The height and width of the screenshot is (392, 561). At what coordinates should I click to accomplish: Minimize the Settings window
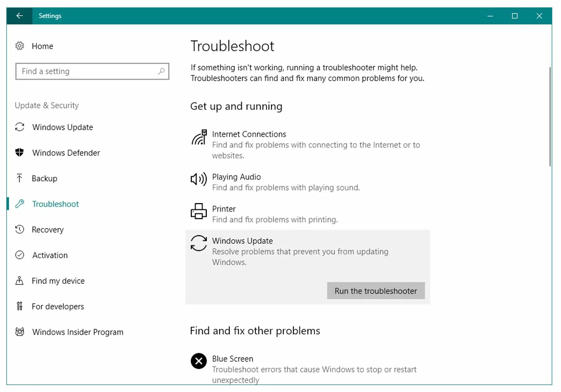(x=490, y=16)
